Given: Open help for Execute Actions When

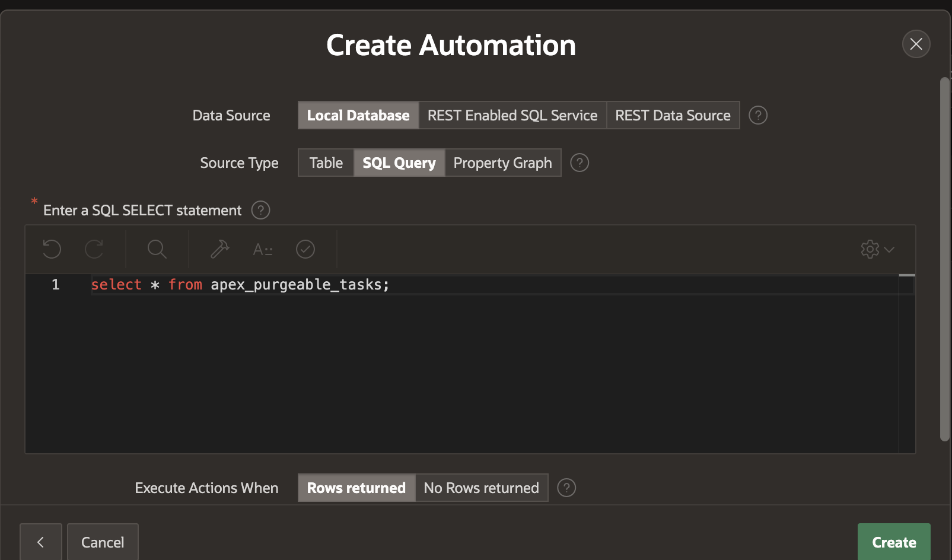Looking at the screenshot, I should coord(566,488).
